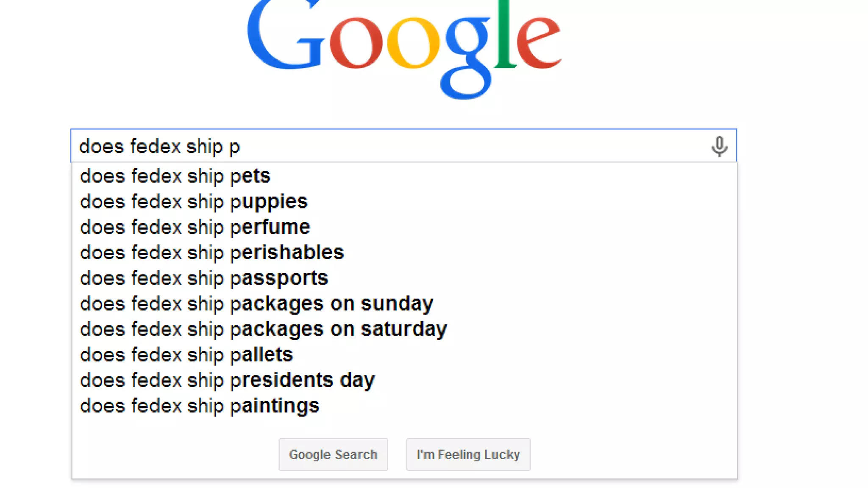
Task: Pick 'does fedex ship packages on saturday'
Action: (263, 329)
